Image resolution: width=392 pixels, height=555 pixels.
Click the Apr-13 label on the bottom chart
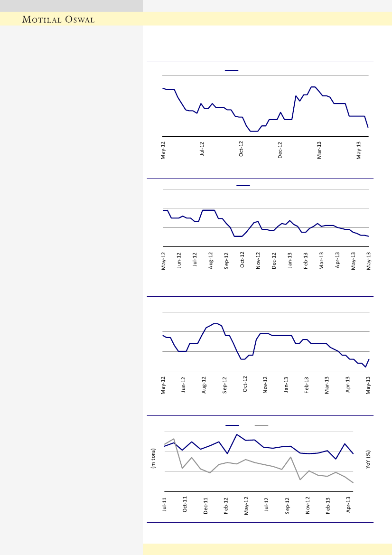[x=349, y=506]
